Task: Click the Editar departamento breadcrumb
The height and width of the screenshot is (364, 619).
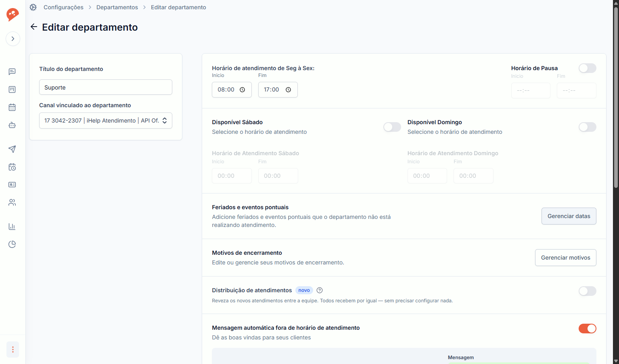Action: [x=178, y=7]
